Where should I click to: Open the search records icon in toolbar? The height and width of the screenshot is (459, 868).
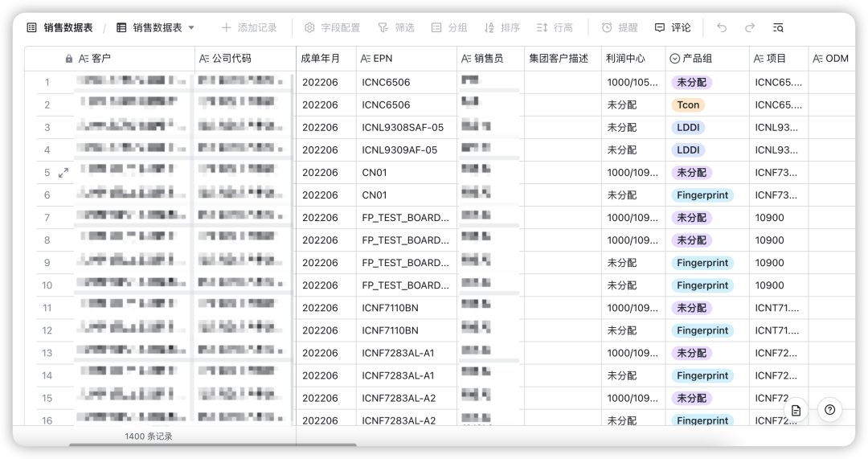pos(778,28)
